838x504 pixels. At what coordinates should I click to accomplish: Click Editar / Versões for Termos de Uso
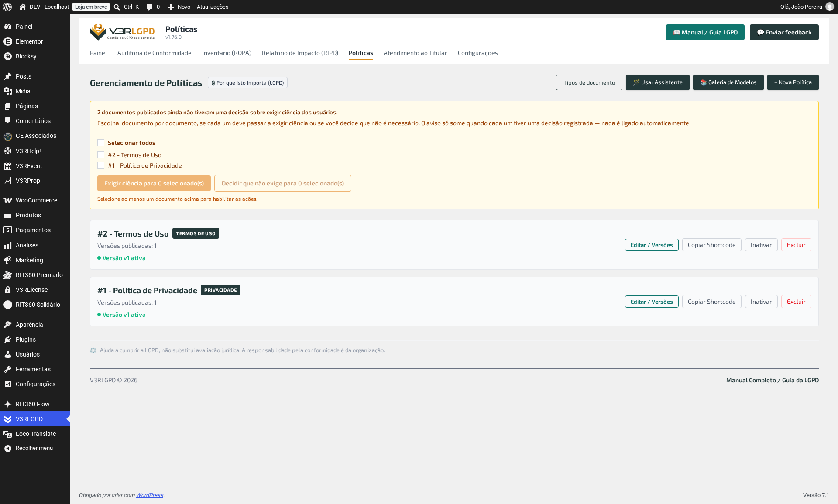pyautogui.click(x=652, y=245)
